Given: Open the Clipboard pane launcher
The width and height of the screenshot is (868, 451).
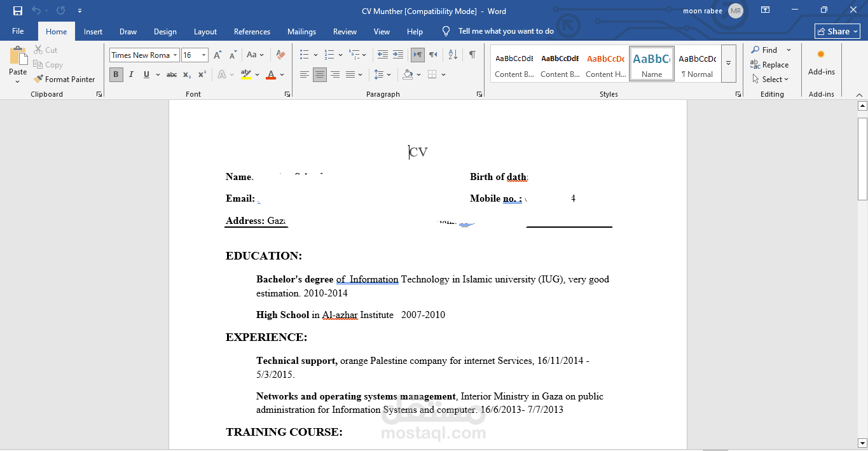Looking at the screenshot, I should pyautogui.click(x=99, y=94).
